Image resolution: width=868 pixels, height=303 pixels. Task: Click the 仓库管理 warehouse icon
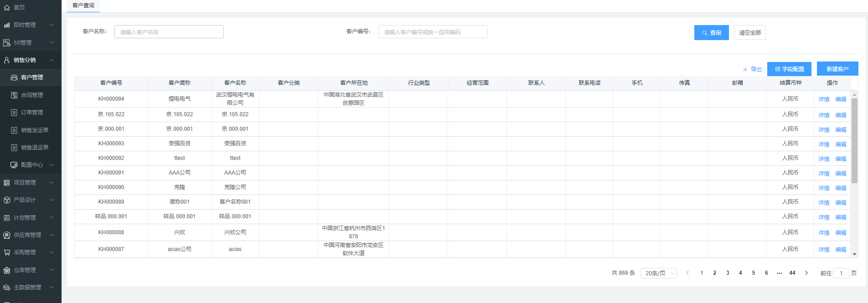coord(7,270)
